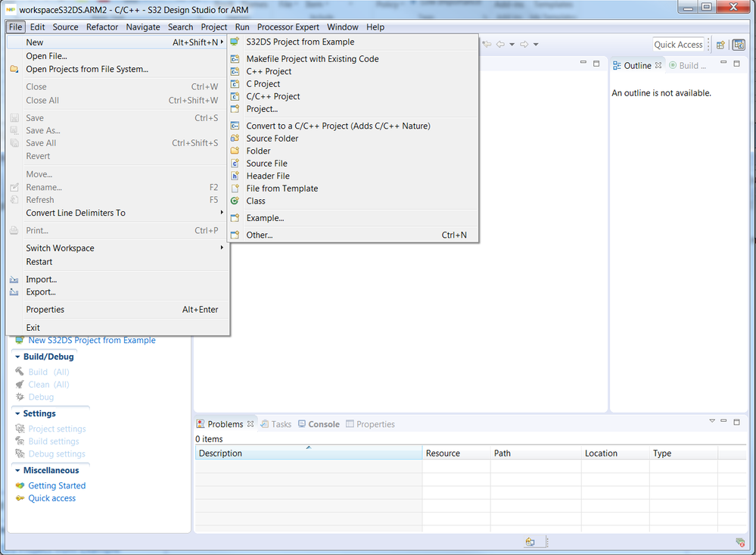756x555 pixels.
Task: Click the Class icon in New submenu
Action: [x=235, y=201]
